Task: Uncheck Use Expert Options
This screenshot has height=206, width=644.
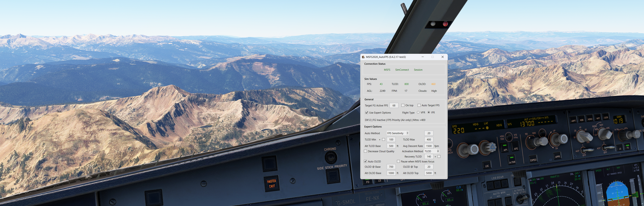Action: point(367,112)
